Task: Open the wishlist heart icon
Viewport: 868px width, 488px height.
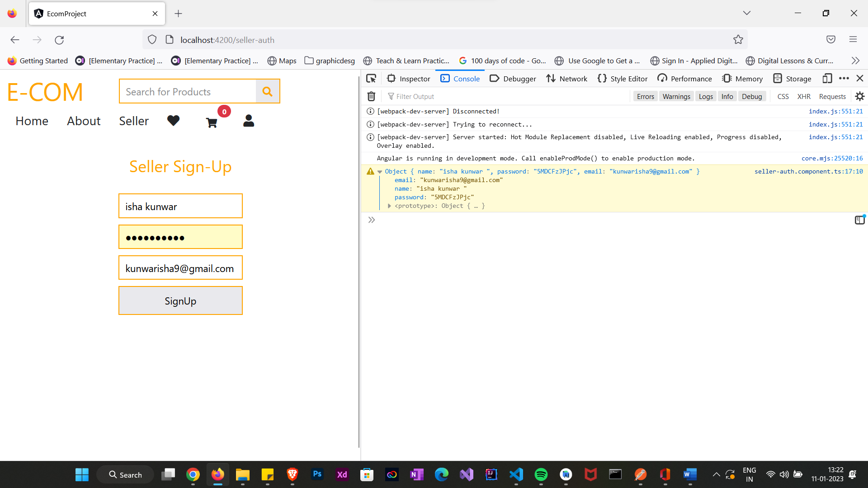Action: click(173, 121)
